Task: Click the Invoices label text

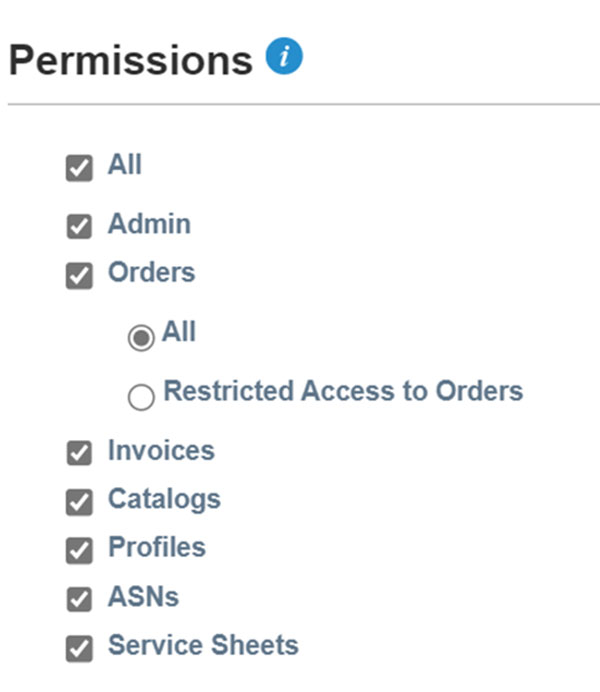Action: click(x=161, y=451)
